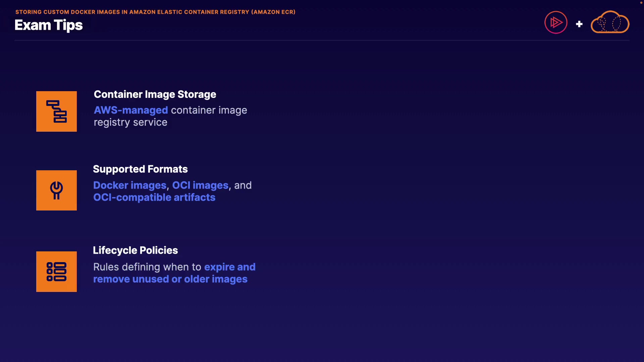Click the OCI images highlighted text
The height and width of the screenshot is (362, 644).
point(200,185)
